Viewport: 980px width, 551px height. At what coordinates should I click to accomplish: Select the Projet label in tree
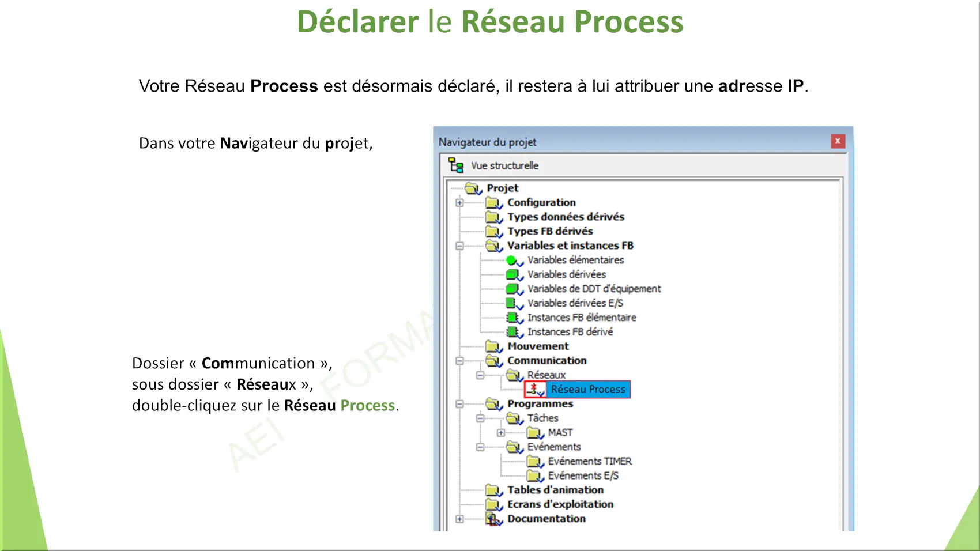(x=503, y=188)
